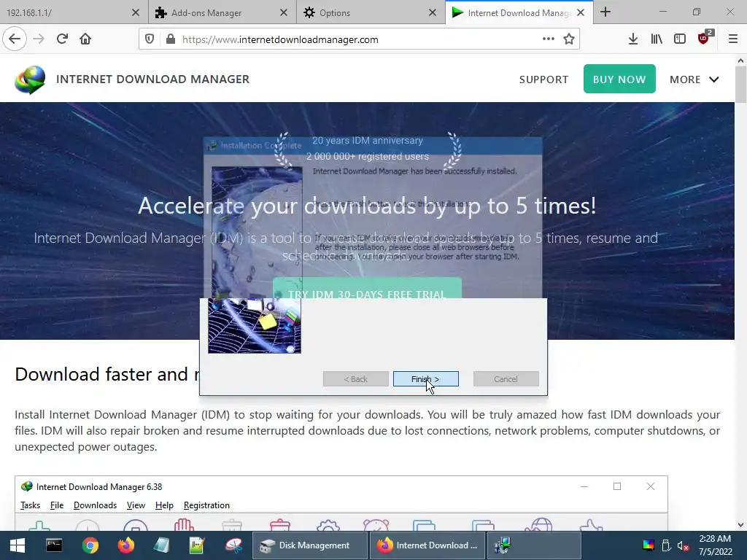
Task: Open SUPPORT link on IDM site
Action: (x=543, y=79)
